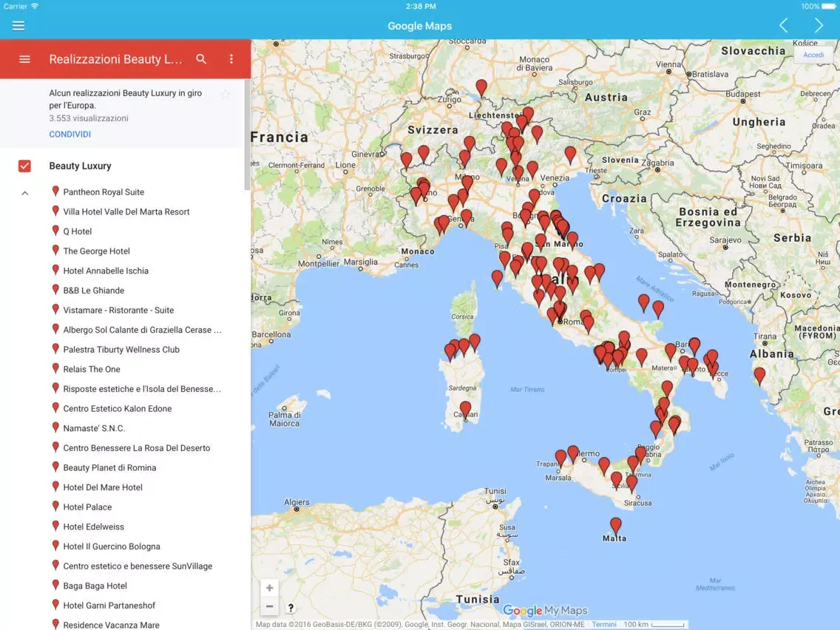
Task: Open Albergo Sol Calante di Graziella entry
Action: (x=143, y=330)
